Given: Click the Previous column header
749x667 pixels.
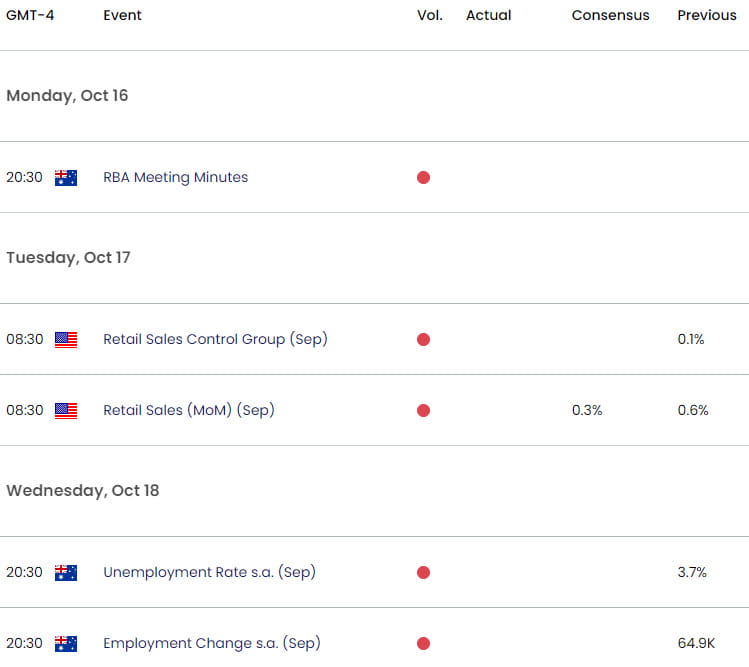Looking at the screenshot, I should click(x=707, y=15).
